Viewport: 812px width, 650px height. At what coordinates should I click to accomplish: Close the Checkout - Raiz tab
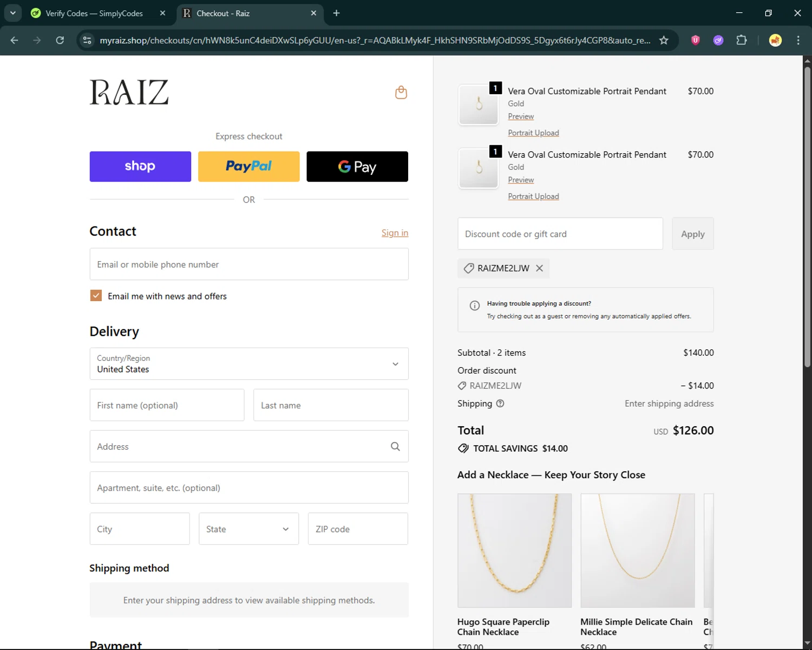tap(313, 13)
